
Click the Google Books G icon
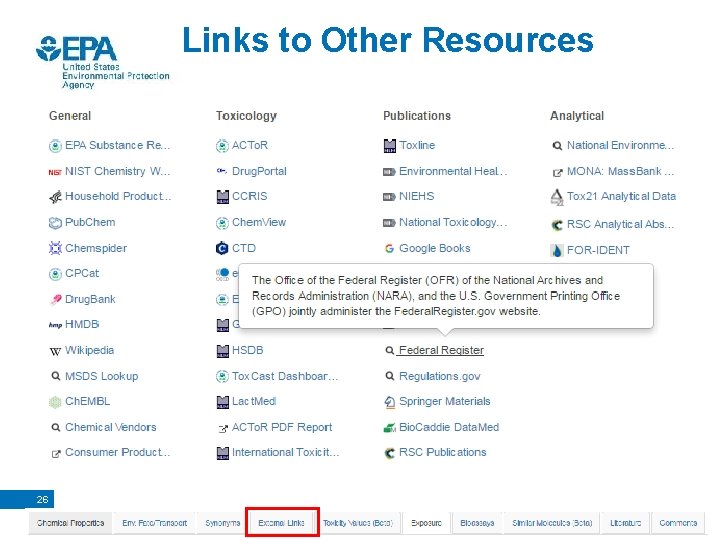click(x=389, y=248)
